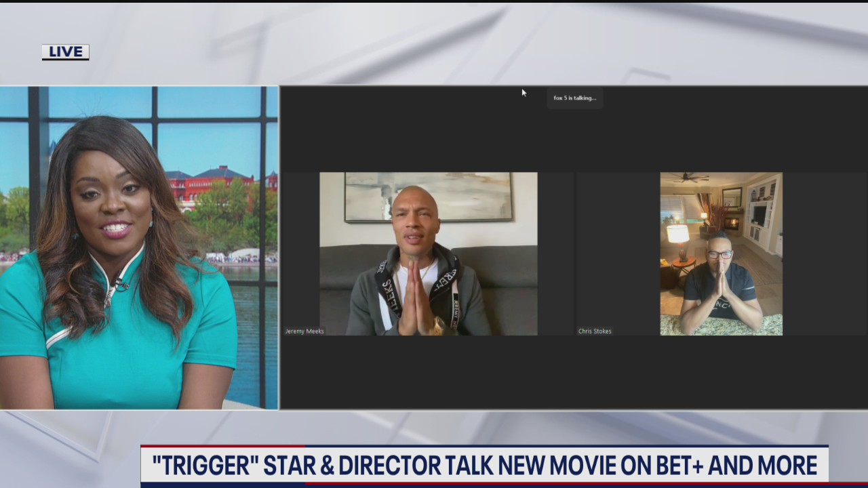The height and width of the screenshot is (488, 868).
Task: Select Jeremy Meeks's video tile
Action: [428, 254]
